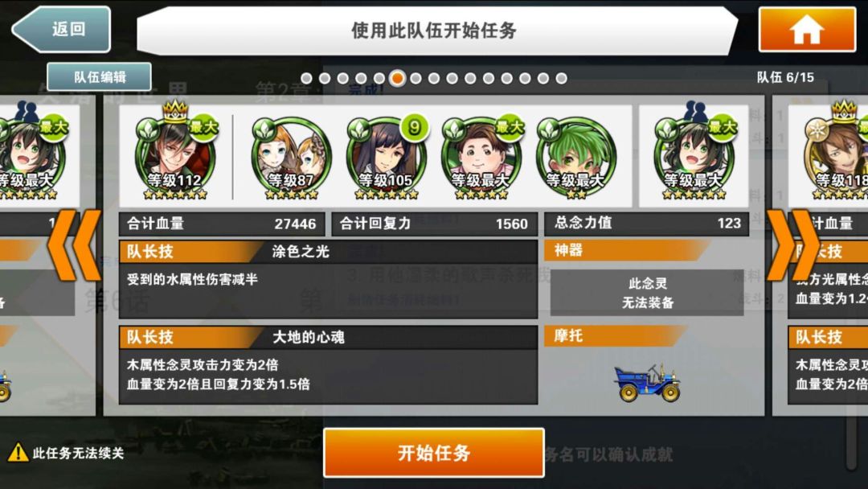
Task: Select the seventh team page dot
Action: [416, 79]
